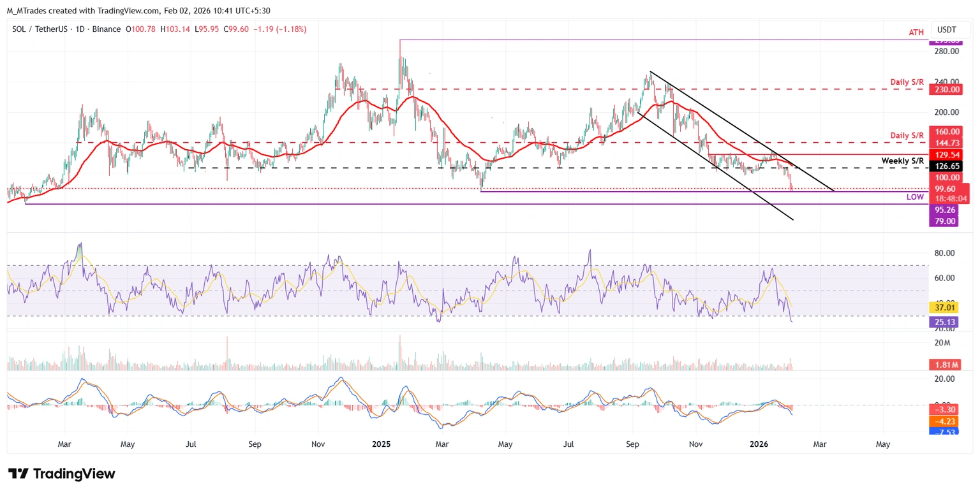
Task: Click the TradingView wordmark text
Action: coord(74,474)
